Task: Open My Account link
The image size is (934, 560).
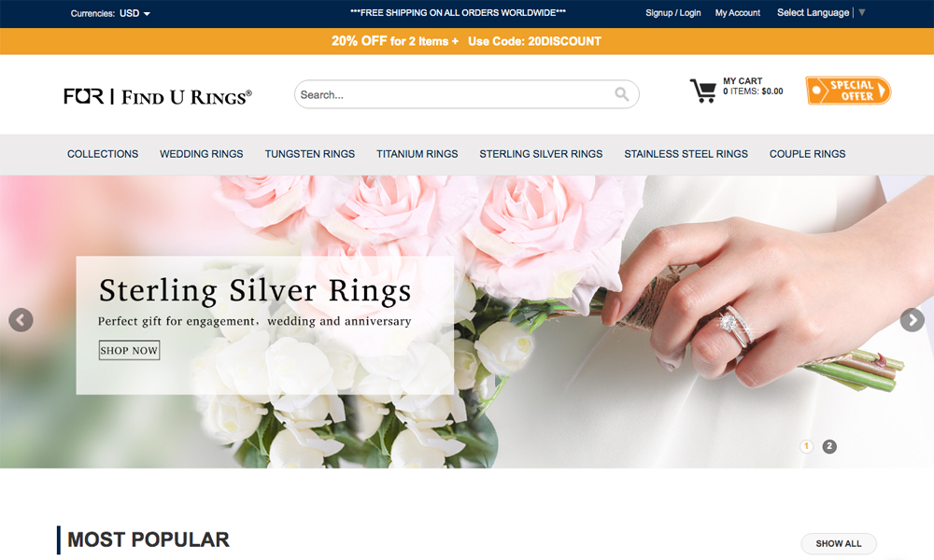Action: click(738, 12)
